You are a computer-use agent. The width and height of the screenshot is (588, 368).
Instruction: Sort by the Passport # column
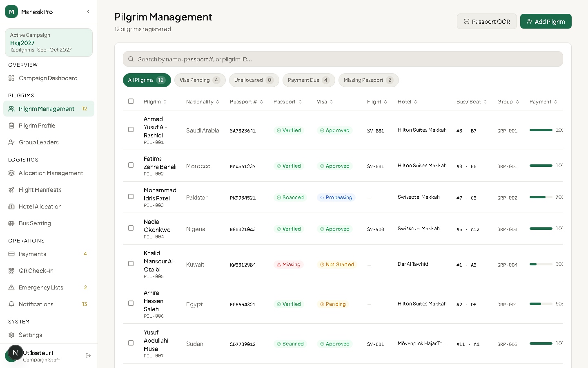247,102
